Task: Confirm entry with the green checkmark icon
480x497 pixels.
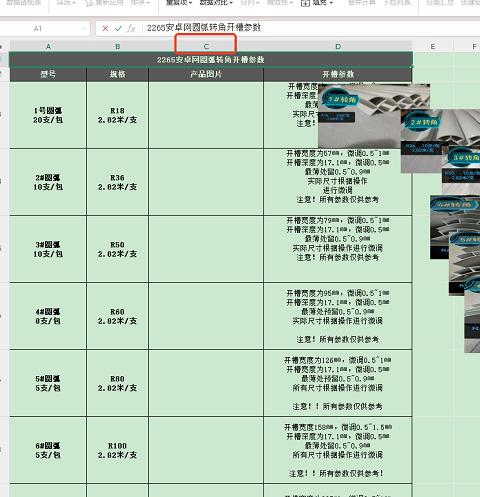Action: 118,28
